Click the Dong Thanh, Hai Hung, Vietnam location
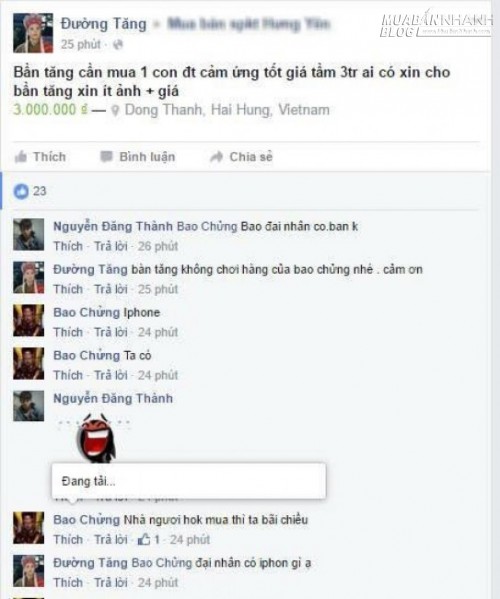This screenshot has width=500, height=599. pos(227,110)
